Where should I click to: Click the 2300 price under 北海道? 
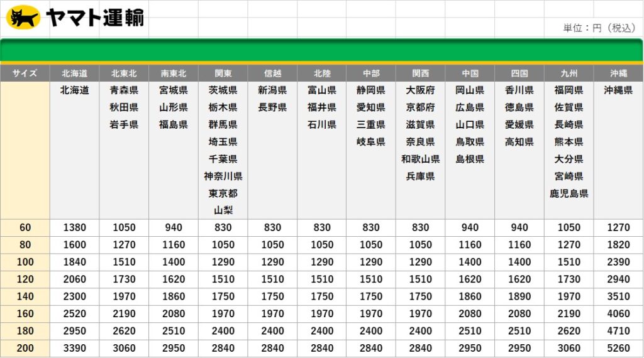(x=75, y=296)
